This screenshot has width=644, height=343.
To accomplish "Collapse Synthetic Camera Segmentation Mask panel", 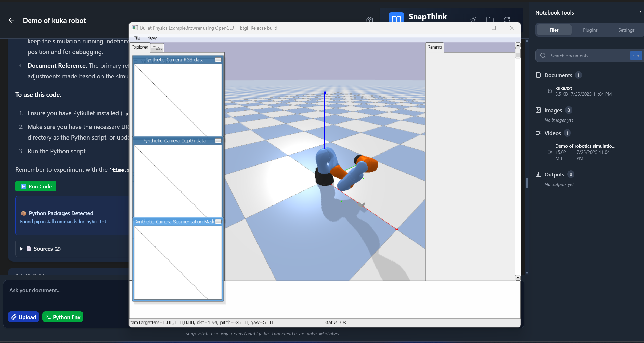I will point(218,222).
